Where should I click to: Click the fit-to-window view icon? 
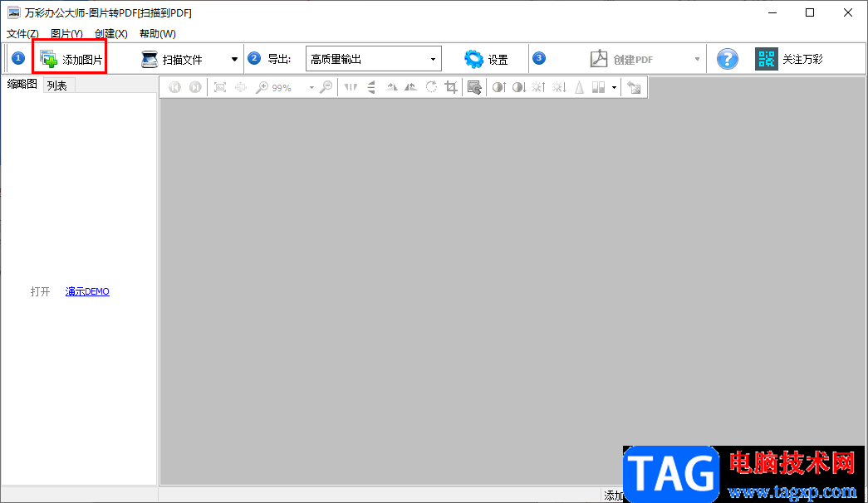coord(220,87)
